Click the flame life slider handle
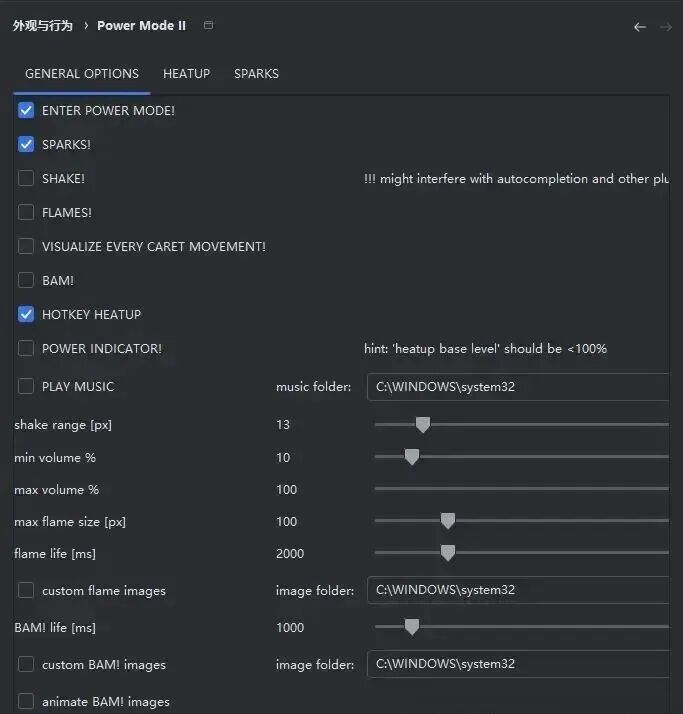 [448, 553]
